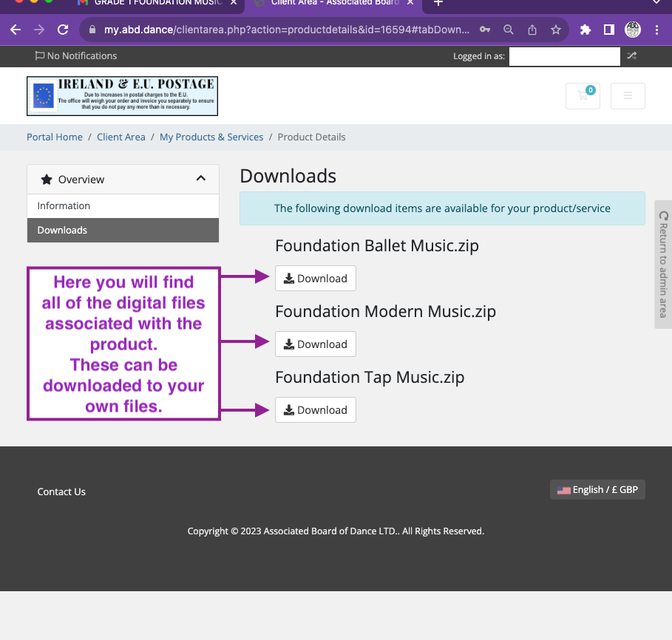
Task: Bookmark this page with the star icon
Action: (x=556, y=30)
